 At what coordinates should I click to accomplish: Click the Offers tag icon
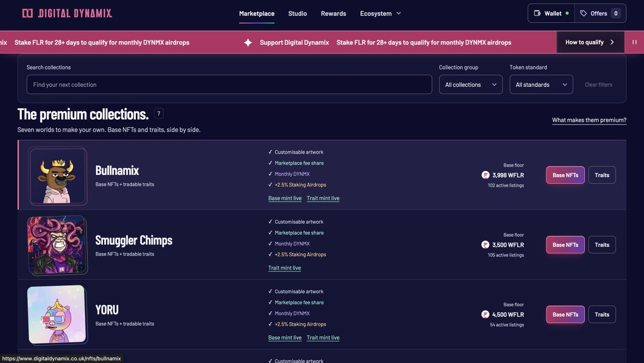[583, 13]
